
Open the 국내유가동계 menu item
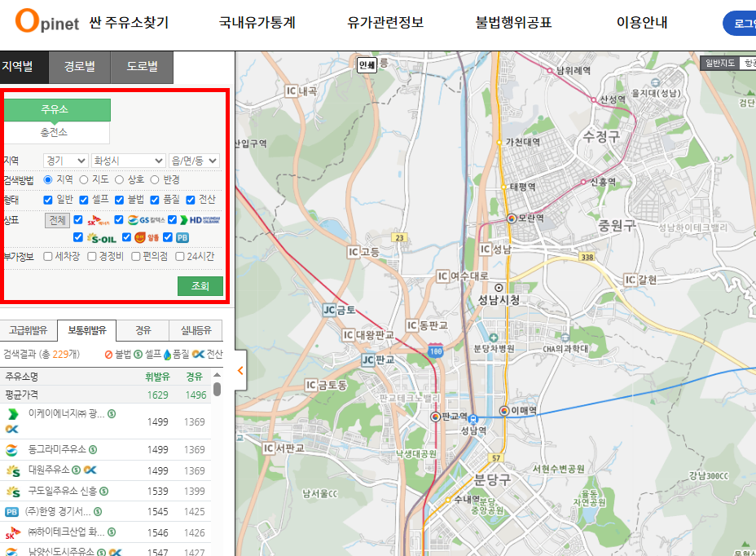pos(257,23)
